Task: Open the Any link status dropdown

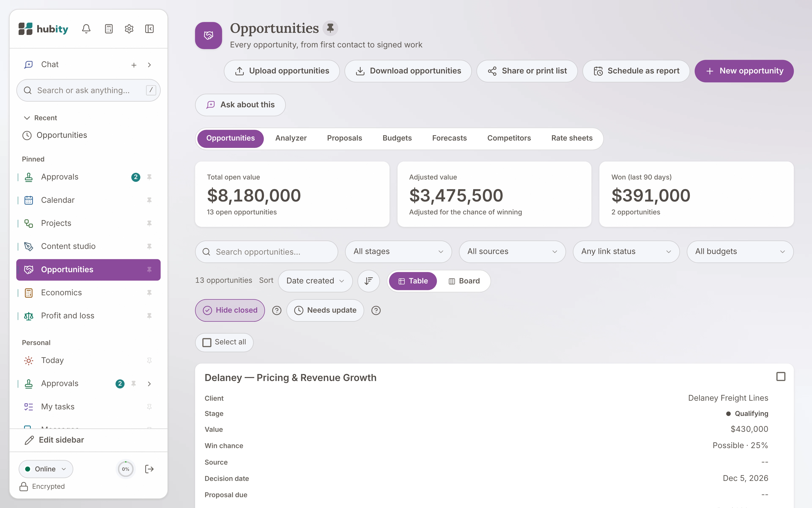Action: (626, 252)
